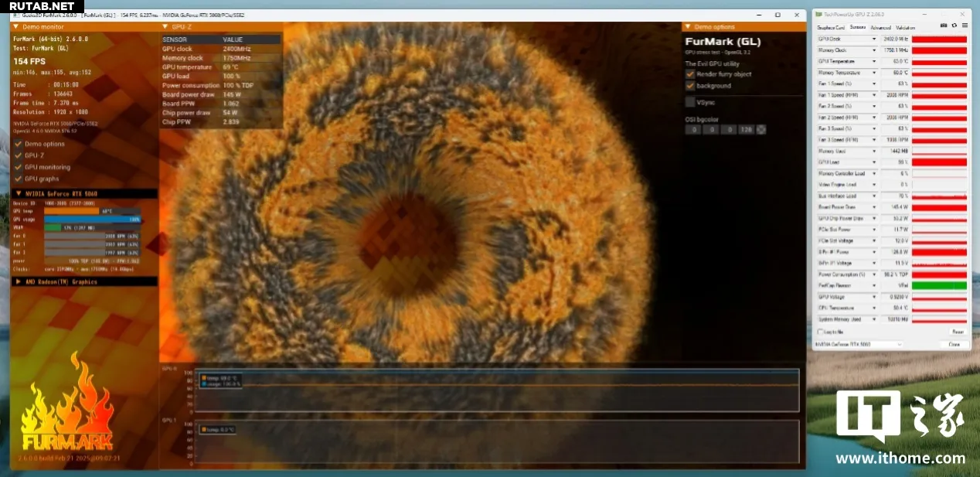Click the 154 FPS readout in Demo monitor
This screenshot has width=980, height=477.
point(30,60)
